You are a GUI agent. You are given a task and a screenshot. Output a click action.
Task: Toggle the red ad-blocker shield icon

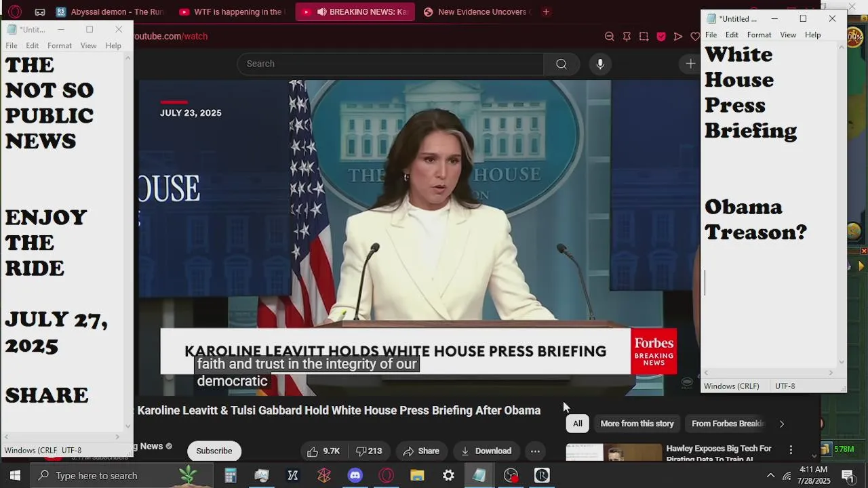point(661,37)
